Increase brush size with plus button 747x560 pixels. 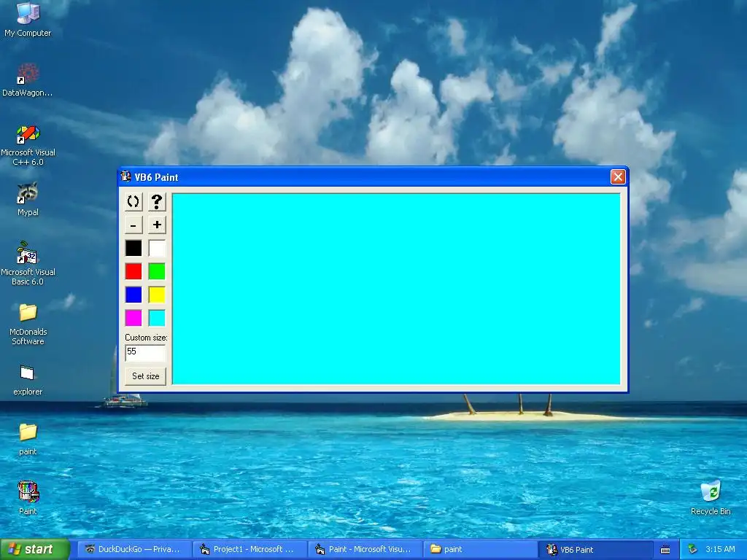(157, 225)
